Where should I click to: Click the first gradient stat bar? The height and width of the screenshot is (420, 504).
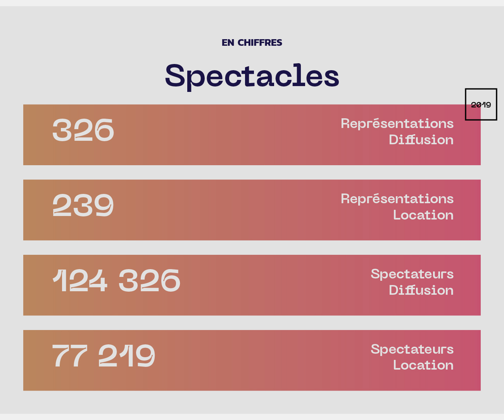252,135
